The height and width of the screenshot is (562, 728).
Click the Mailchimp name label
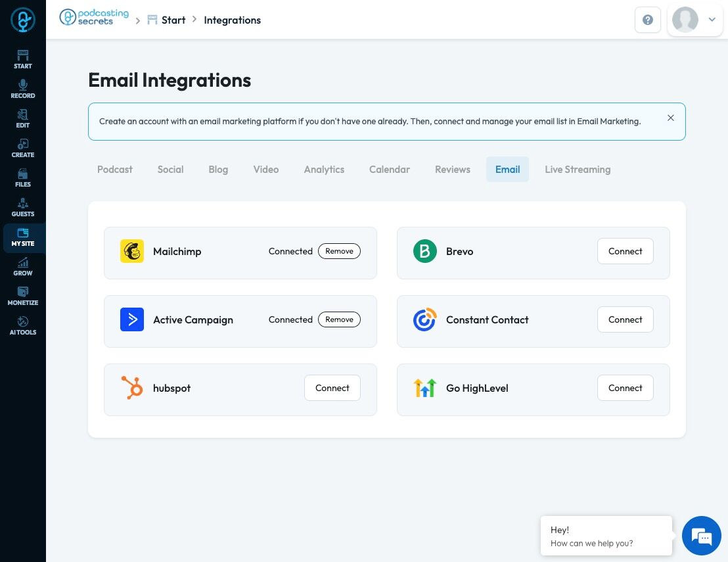pos(177,251)
